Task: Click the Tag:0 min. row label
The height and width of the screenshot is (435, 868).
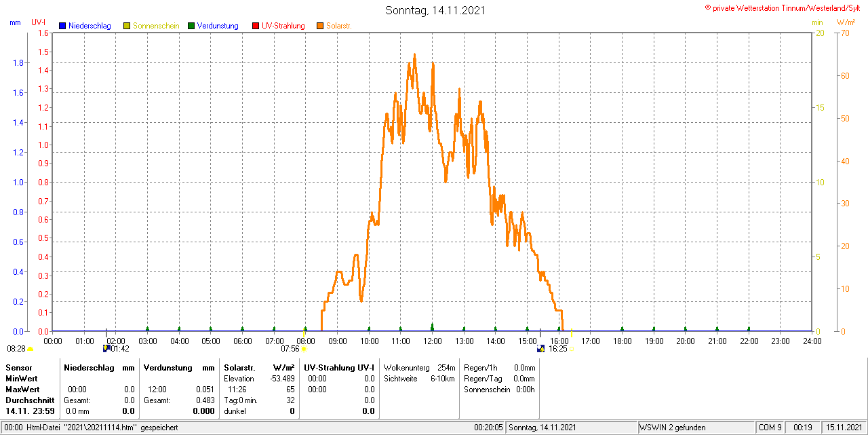Action: pyautogui.click(x=241, y=400)
